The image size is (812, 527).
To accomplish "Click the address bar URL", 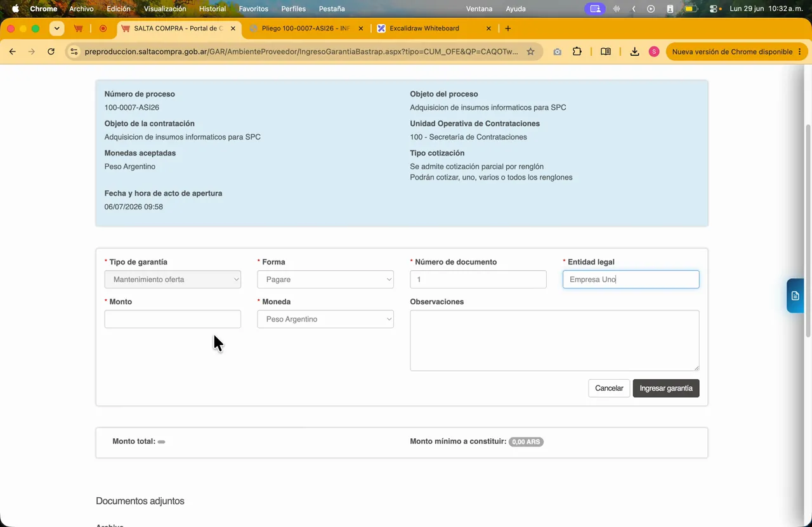I will (301, 51).
